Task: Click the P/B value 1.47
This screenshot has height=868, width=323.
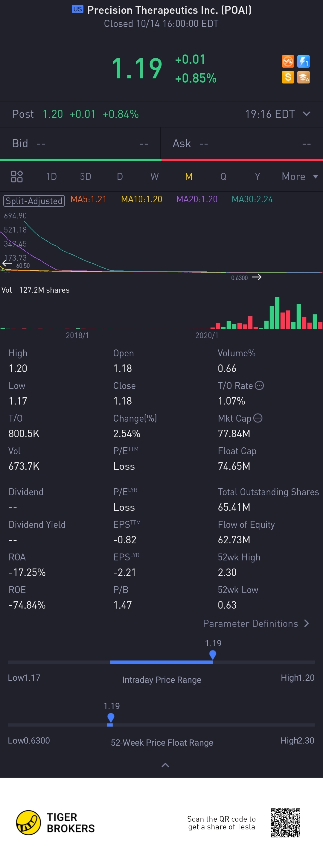Action: click(x=123, y=605)
